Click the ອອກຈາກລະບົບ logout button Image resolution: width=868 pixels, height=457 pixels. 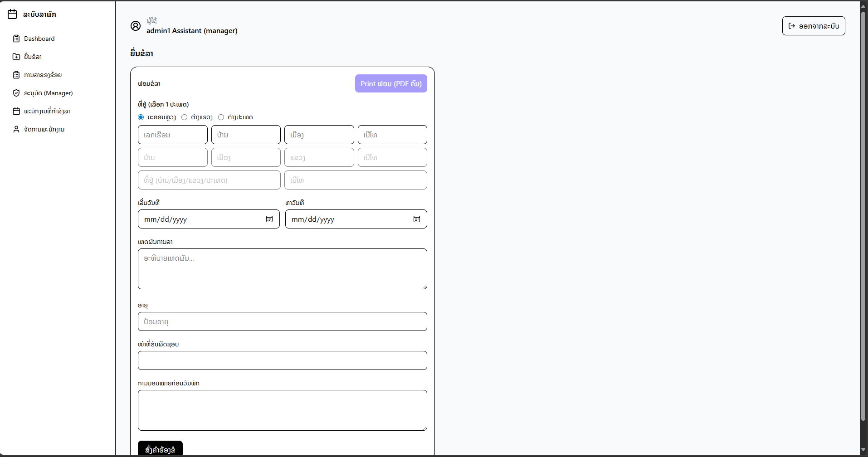pos(814,26)
